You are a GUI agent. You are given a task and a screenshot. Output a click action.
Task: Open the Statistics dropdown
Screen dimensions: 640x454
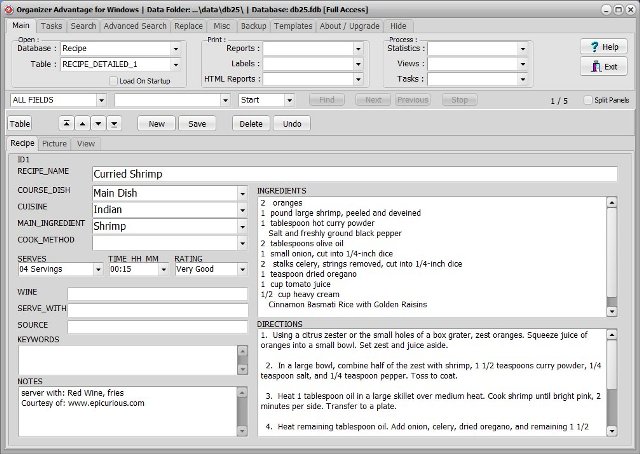tap(523, 49)
